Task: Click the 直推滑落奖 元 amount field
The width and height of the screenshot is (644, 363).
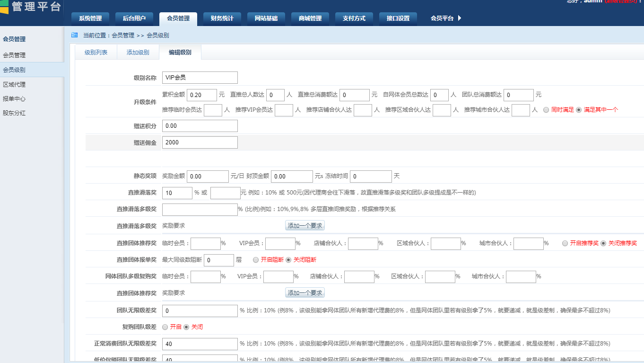Action: pos(226,193)
